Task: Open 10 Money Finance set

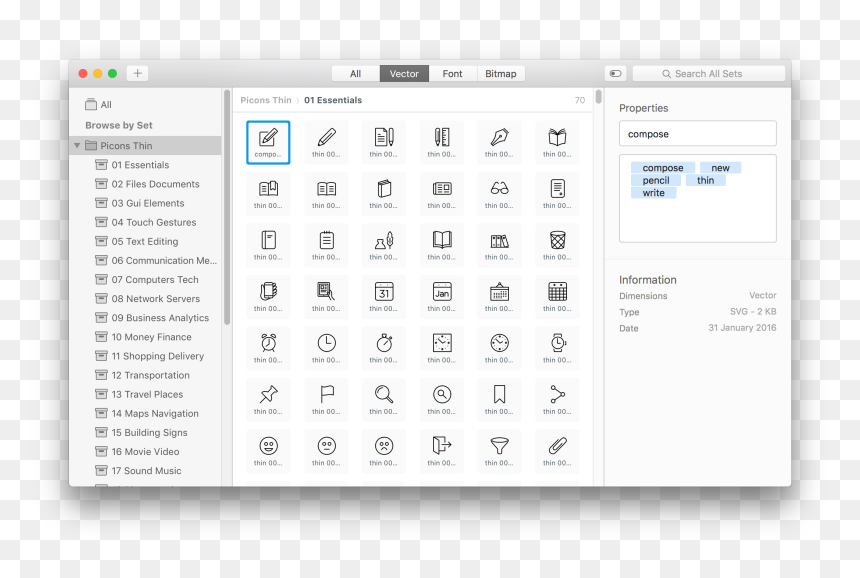Action: 145,337
